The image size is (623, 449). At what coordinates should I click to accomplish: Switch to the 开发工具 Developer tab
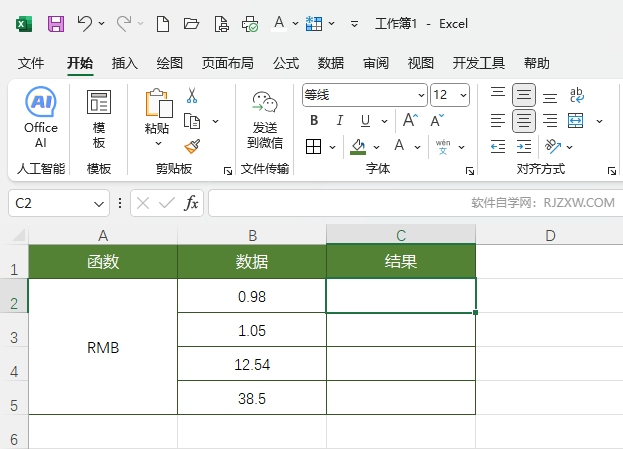pos(479,63)
